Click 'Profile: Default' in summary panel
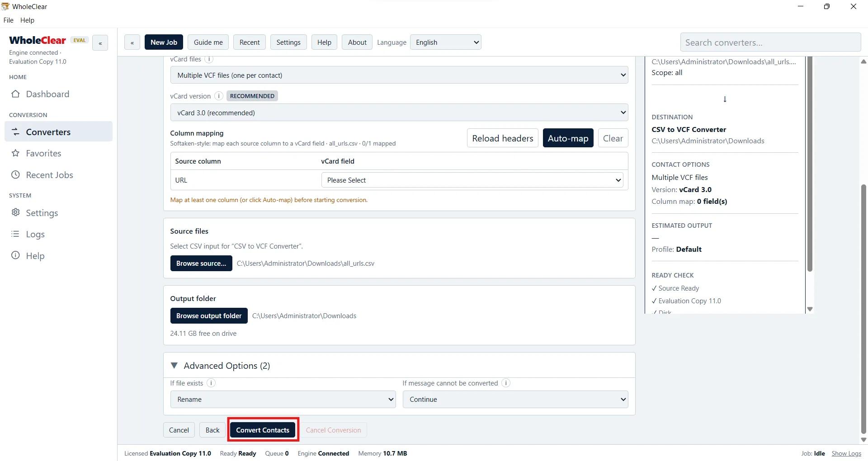This screenshot has width=868, height=461. pos(676,249)
